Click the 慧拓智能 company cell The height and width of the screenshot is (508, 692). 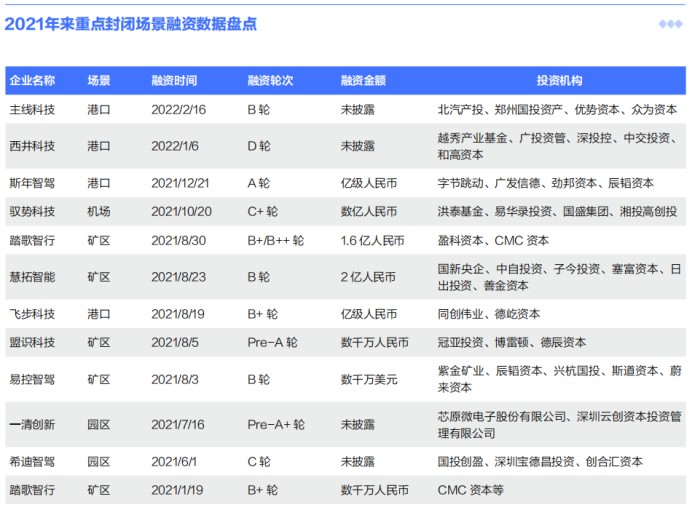pos(32,277)
